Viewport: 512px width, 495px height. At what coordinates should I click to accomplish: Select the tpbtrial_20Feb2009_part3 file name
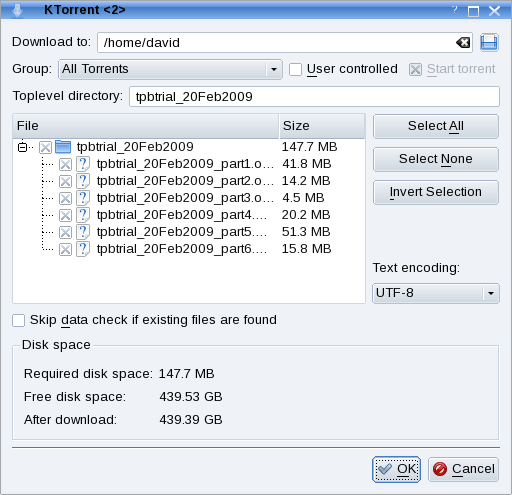(185, 198)
